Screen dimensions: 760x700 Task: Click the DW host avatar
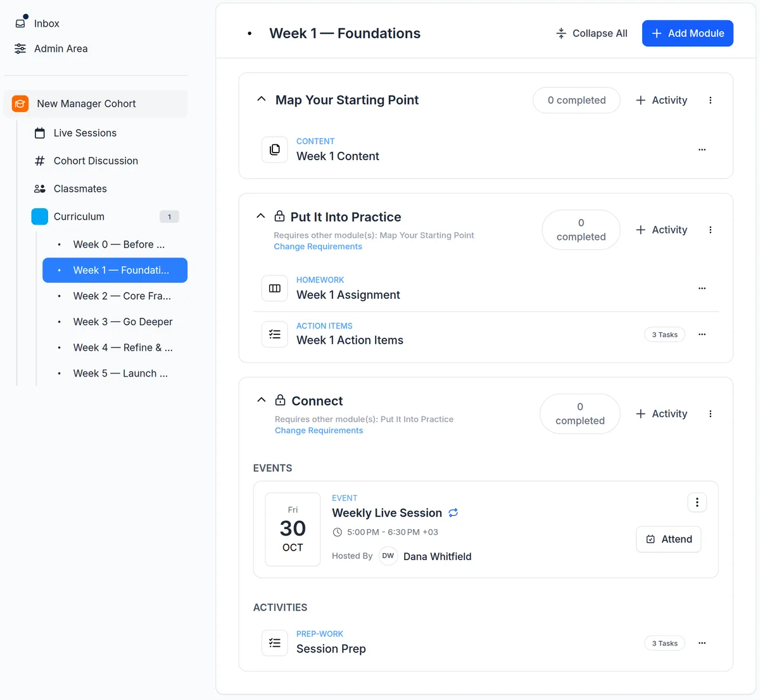(x=388, y=556)
